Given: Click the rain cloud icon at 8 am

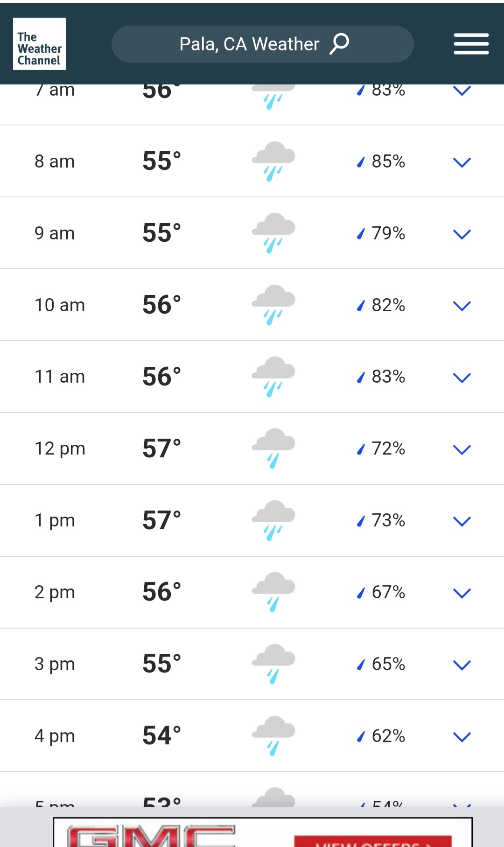Looking at the screenshot, I should (x=273, y=161).
